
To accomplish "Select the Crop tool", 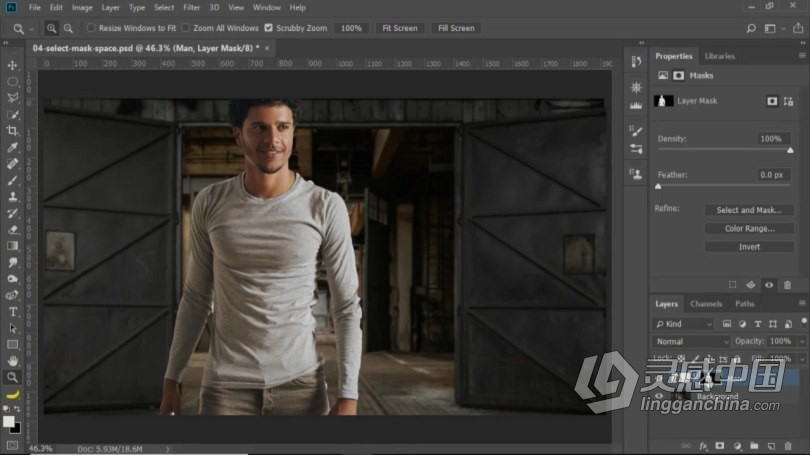I will pyautogui.click(x=12, y=131).
